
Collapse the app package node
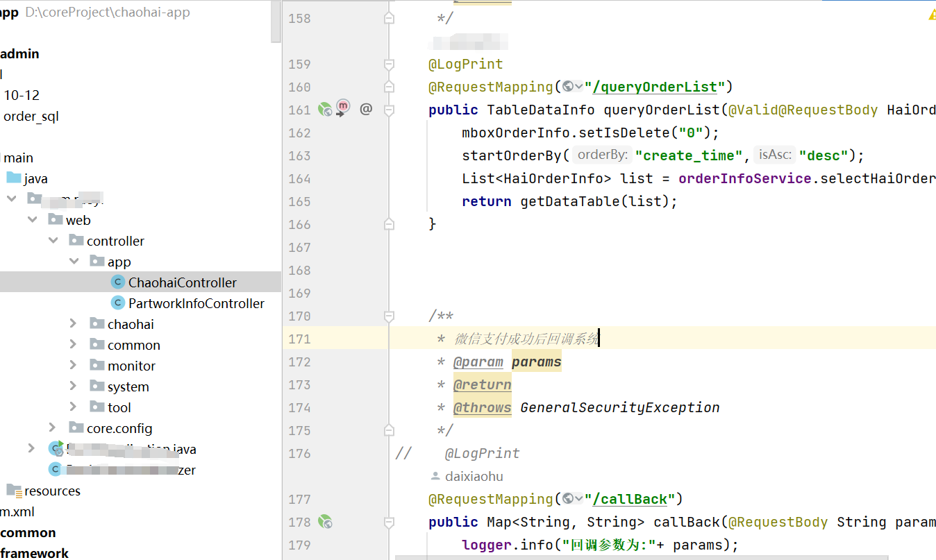(74, 262)
